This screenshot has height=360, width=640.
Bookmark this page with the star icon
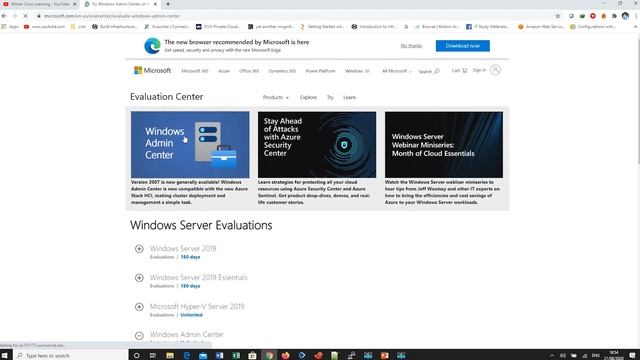point(558,16)
